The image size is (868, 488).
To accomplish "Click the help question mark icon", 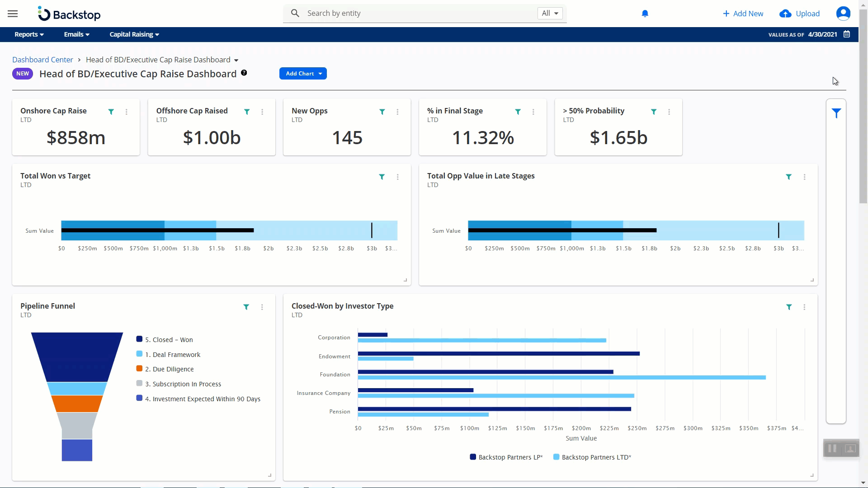I will (244, 73).
